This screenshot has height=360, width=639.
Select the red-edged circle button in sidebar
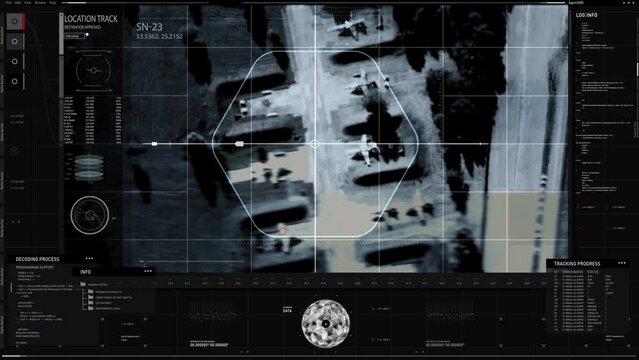[15, 21]
